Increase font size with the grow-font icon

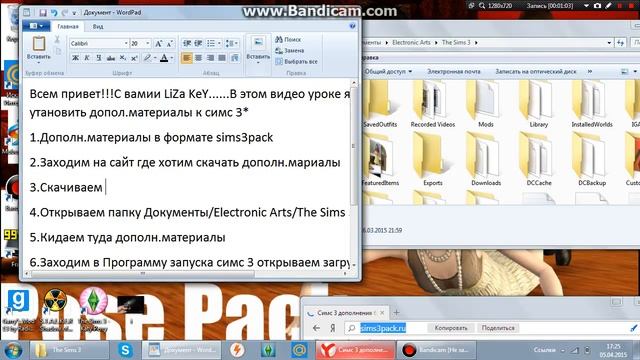coord(159,43)
